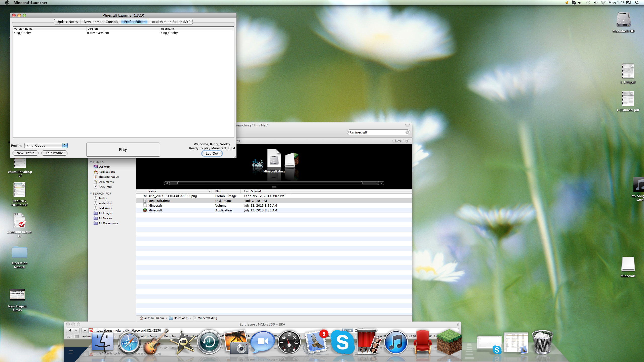This screenshot has width=644, height=362.
Task: Toggle Finder toolbar with top-right pill button
Action: pyautogui.click(x=408, y=125)
